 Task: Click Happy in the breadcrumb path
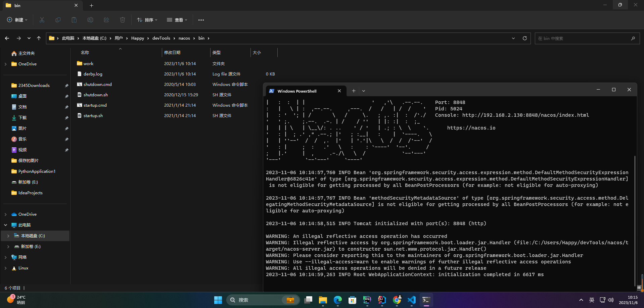tap(138, 38)
